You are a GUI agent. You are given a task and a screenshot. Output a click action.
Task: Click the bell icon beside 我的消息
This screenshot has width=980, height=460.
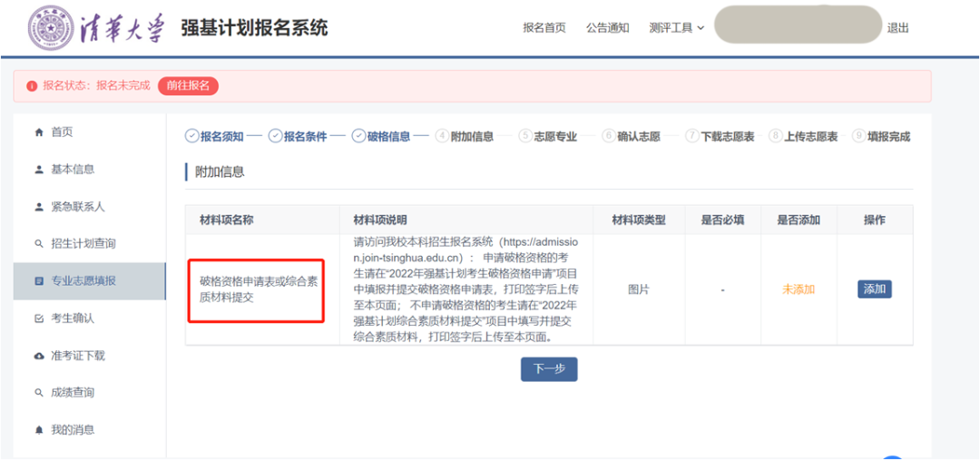38,430
